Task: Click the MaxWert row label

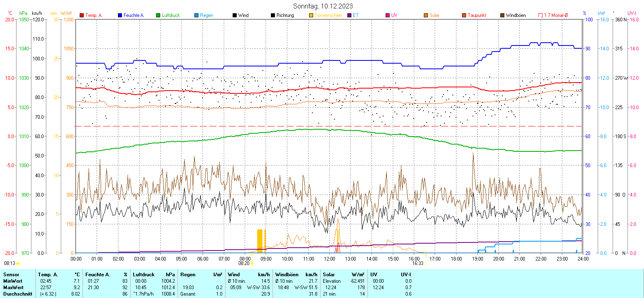Action: click(x=13, y=288)
